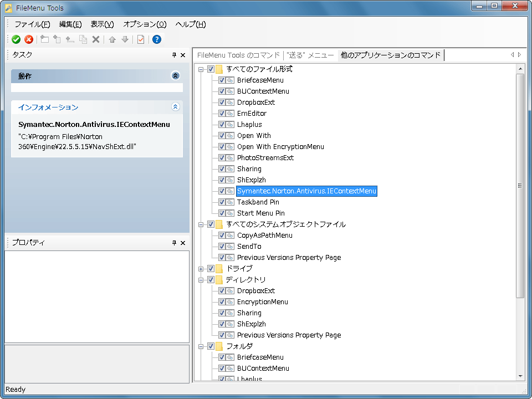Collapse the インフォメーション section chevron
The width and height of the screenshot is (532, 399).
click(176, 107)
